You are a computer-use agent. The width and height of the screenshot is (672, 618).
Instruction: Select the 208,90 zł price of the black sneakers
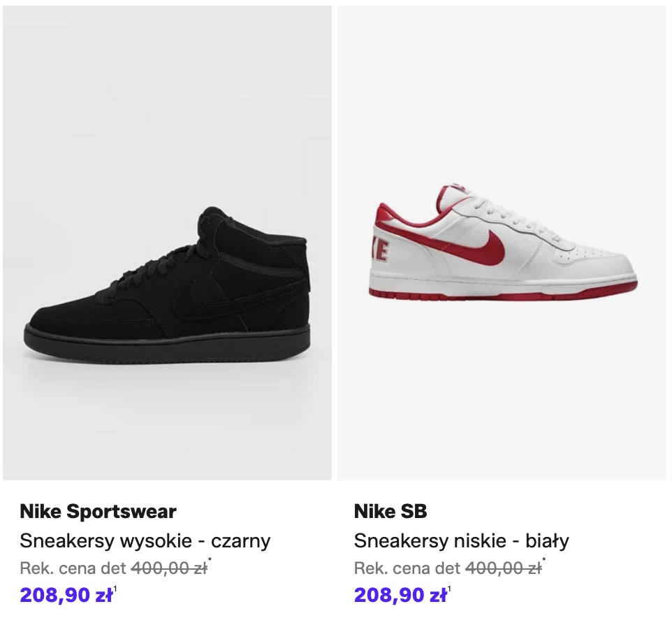(x=66, y=595)
